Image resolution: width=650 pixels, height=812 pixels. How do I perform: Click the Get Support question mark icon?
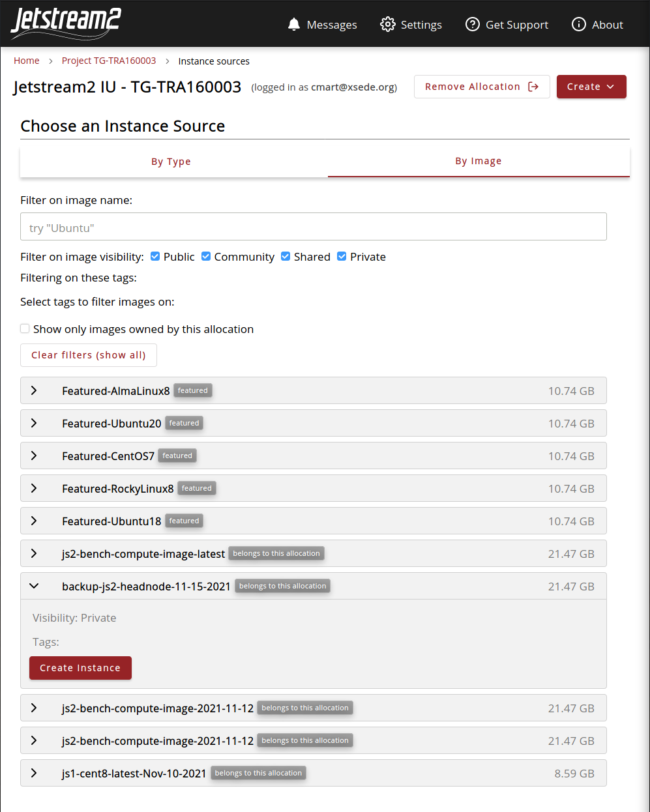click(x=473, y=24)
